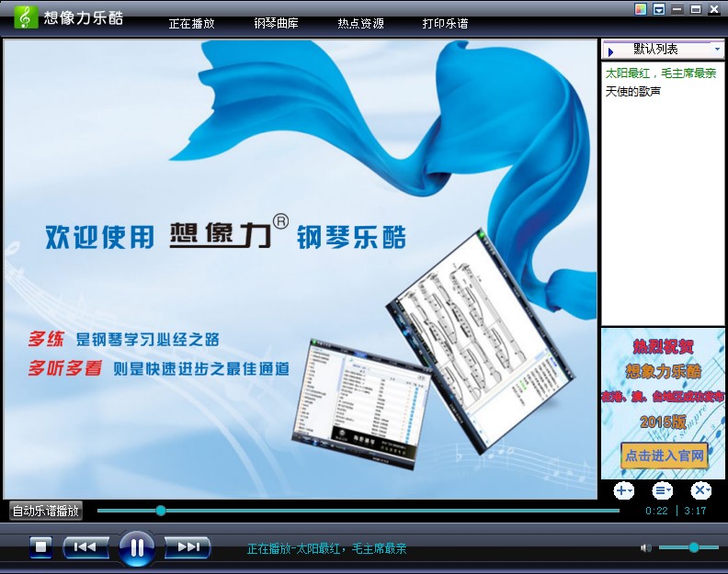Open the skin color picker icon
728x574 pixels.
[641, 9]
